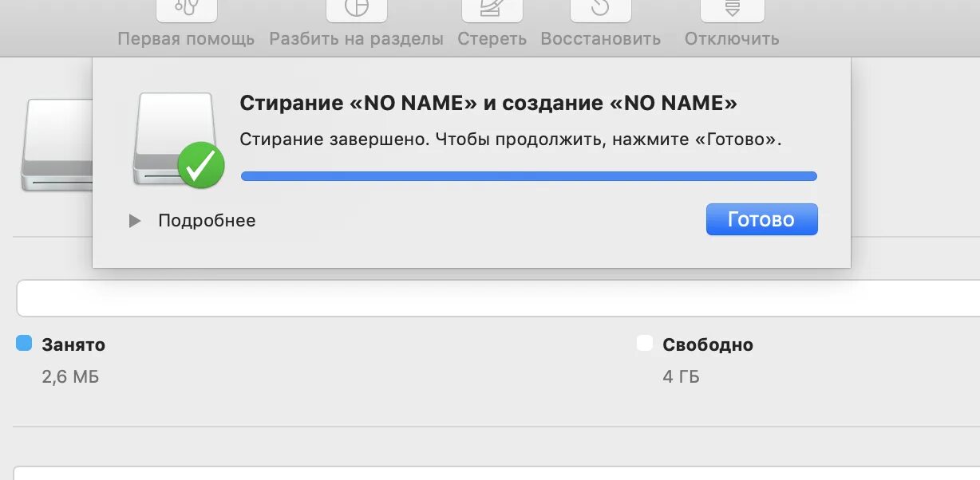Choose the Стереть toolbar label
The height and width of the screenshot is (480, 980).
tap(492, 39)
